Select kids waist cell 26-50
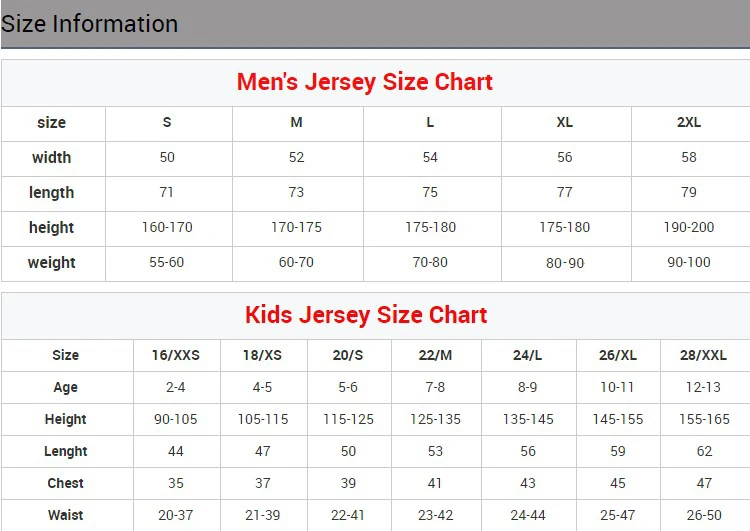 [x=704, y=515]
